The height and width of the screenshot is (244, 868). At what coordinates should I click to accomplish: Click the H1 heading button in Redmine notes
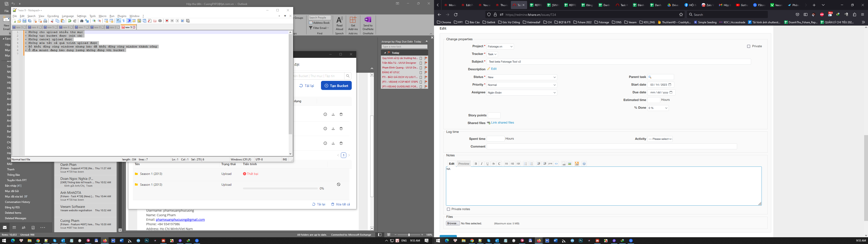point(506,164)
